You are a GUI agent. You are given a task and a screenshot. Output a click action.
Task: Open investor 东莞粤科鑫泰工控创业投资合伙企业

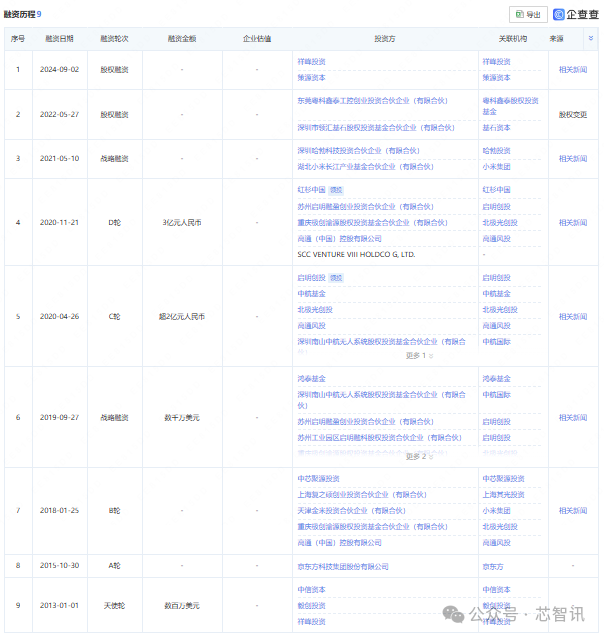(372, 101)
